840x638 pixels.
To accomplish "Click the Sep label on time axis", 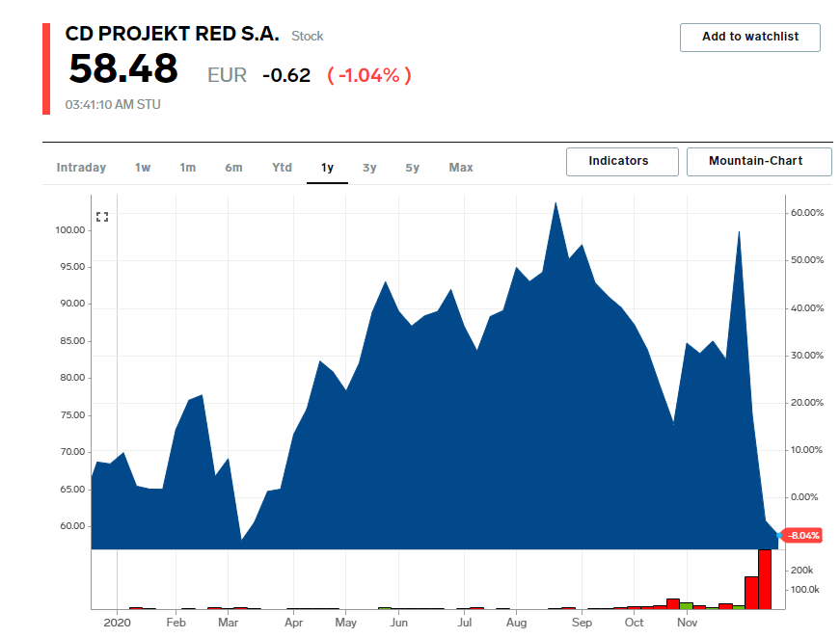I will tap(582, 623).
